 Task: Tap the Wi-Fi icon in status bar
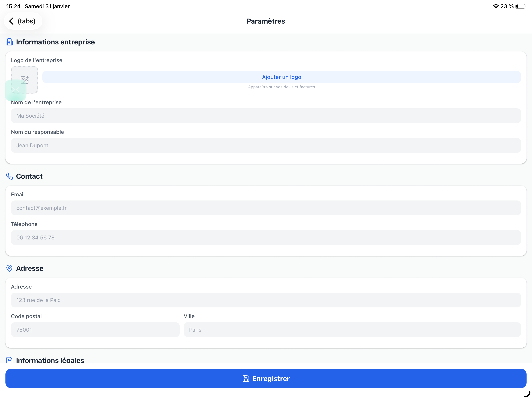click(x=496, y=6)
